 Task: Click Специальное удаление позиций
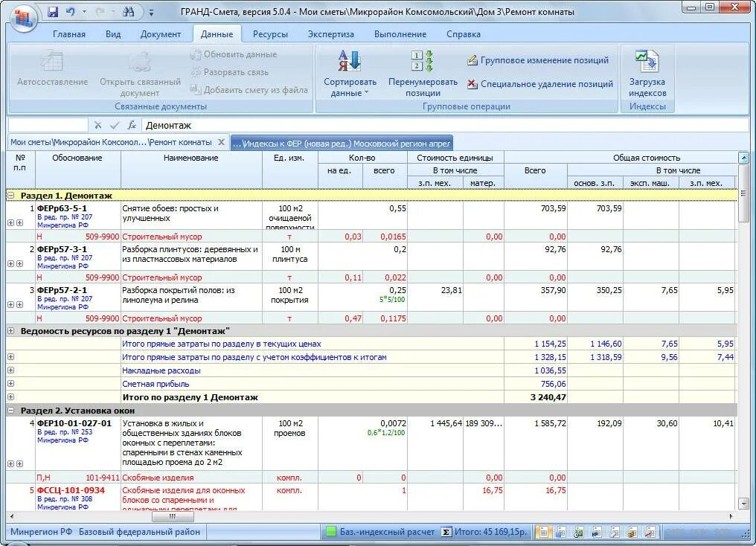point(540,84)
